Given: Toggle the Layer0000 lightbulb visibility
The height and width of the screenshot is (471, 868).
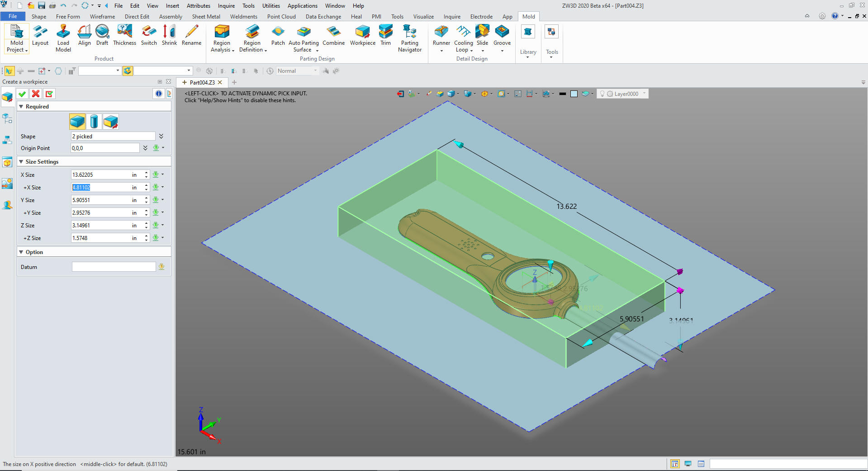Looking at the screenshot, I should click(x=602, y=94).
